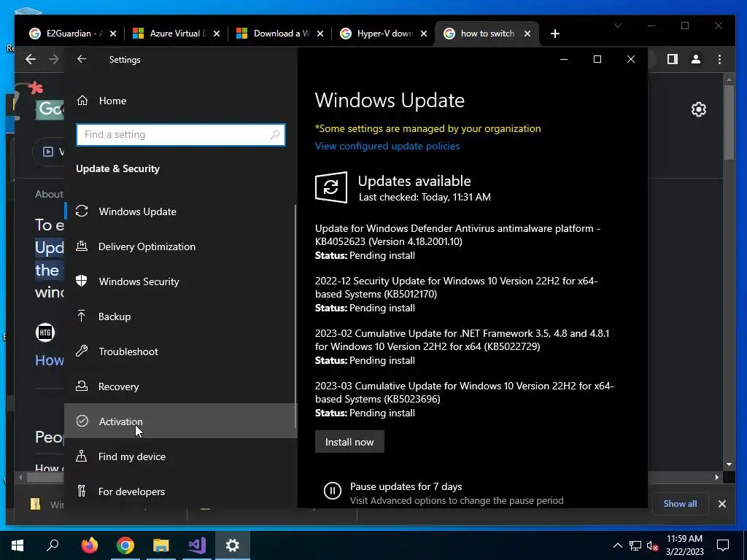Focus the Find a setting search box
The width and height of the screenshot is (747, 560).
[x=181, y=135]
